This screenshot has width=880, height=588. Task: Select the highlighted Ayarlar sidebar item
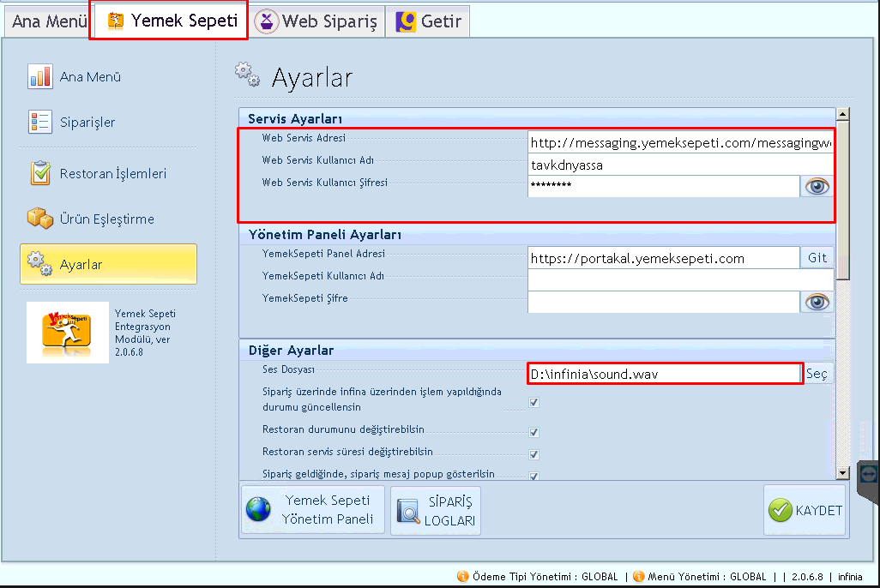108,264
